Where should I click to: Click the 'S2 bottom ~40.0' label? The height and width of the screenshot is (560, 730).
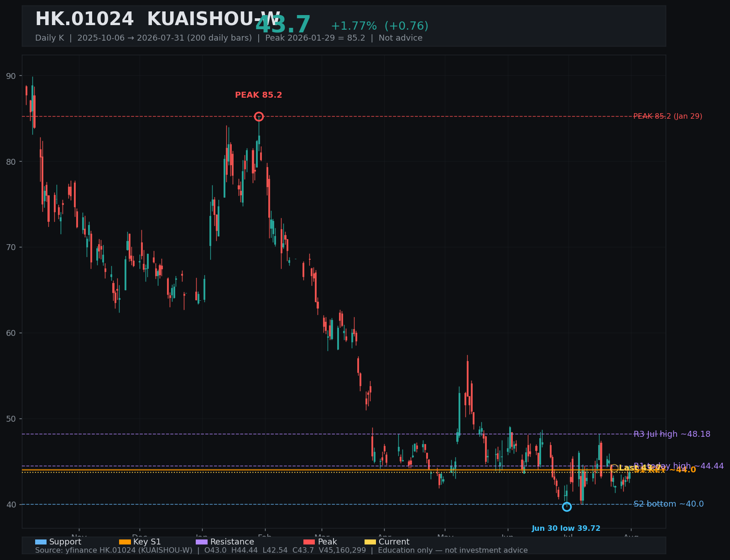coord(668,504)
